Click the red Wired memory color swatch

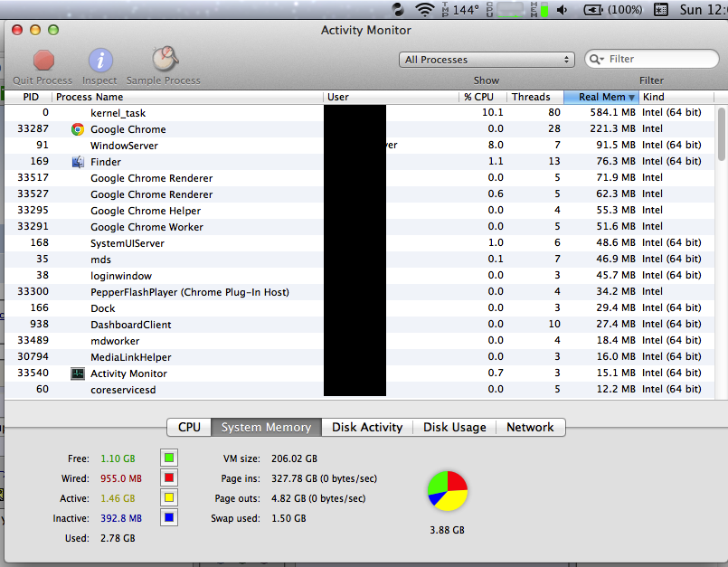169,477
